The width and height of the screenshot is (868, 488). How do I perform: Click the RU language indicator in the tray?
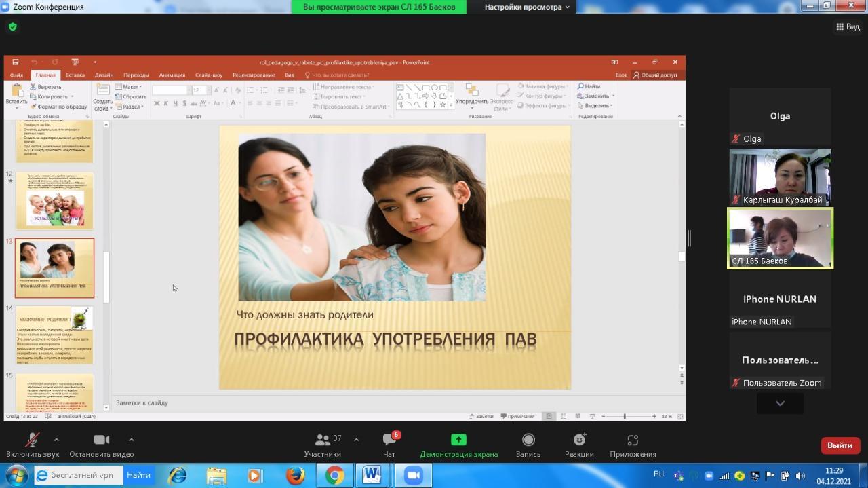coord(658,474)
